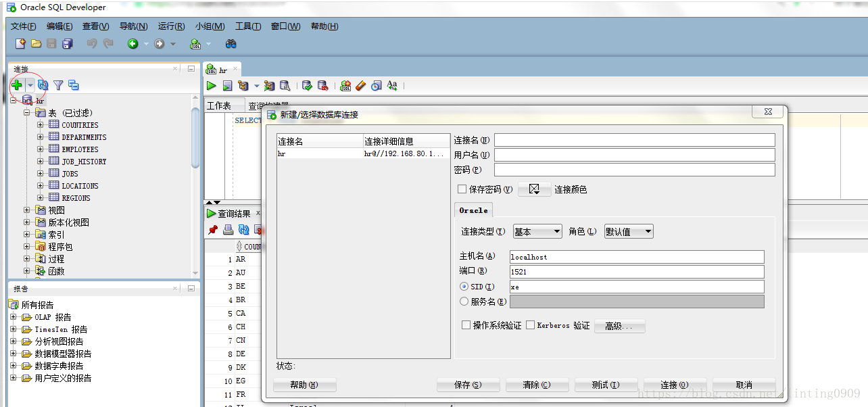Click Refresh icon in query result toolbar

coord(244,230)
